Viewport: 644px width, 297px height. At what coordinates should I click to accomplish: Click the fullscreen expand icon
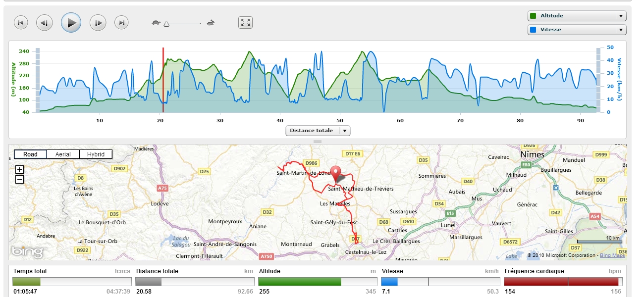(246, 22)
